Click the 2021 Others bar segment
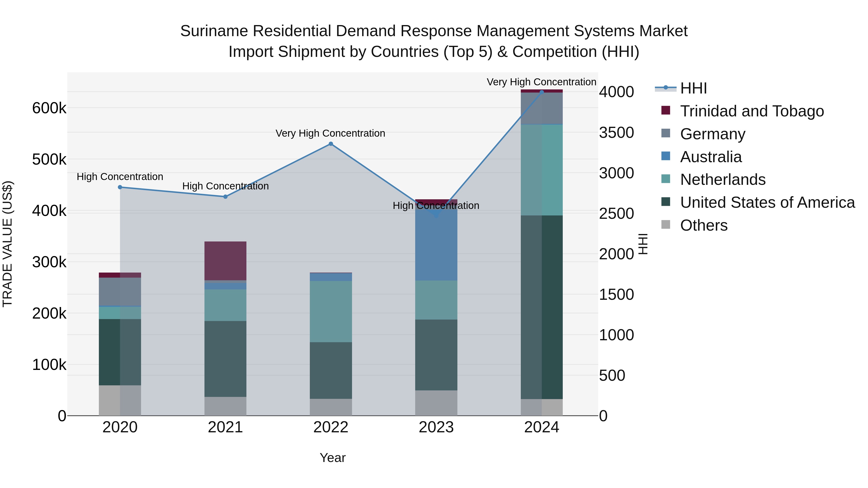This screenshot has height=488, width=868. coord(225,406)
